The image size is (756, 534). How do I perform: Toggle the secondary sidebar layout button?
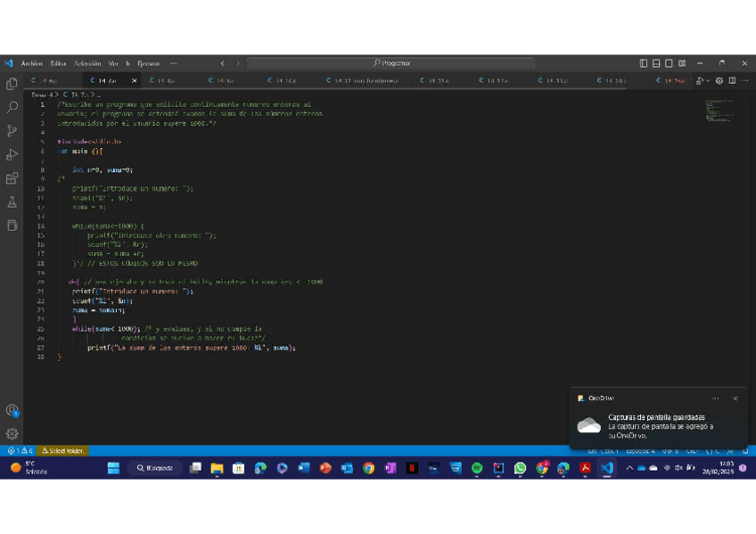tap(669, 63)
